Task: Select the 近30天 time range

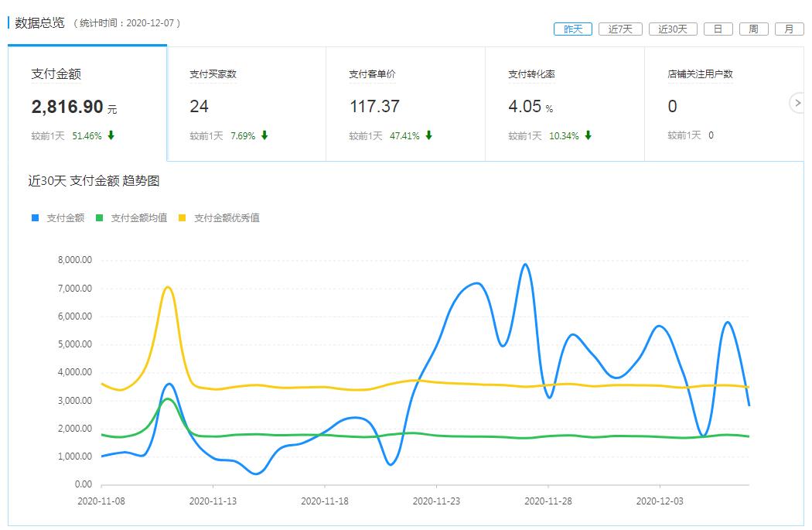Action: (x=673, y=29)
